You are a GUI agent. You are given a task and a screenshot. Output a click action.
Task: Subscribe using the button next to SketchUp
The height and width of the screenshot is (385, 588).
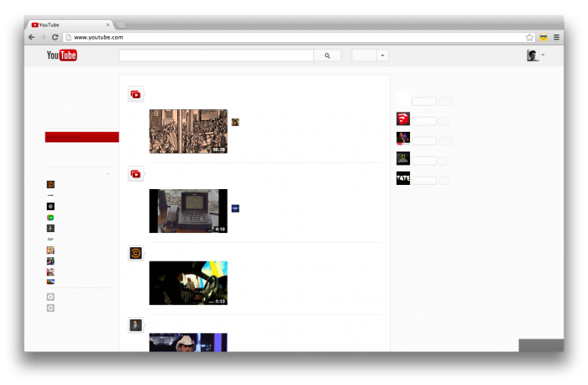click(424, 121)
